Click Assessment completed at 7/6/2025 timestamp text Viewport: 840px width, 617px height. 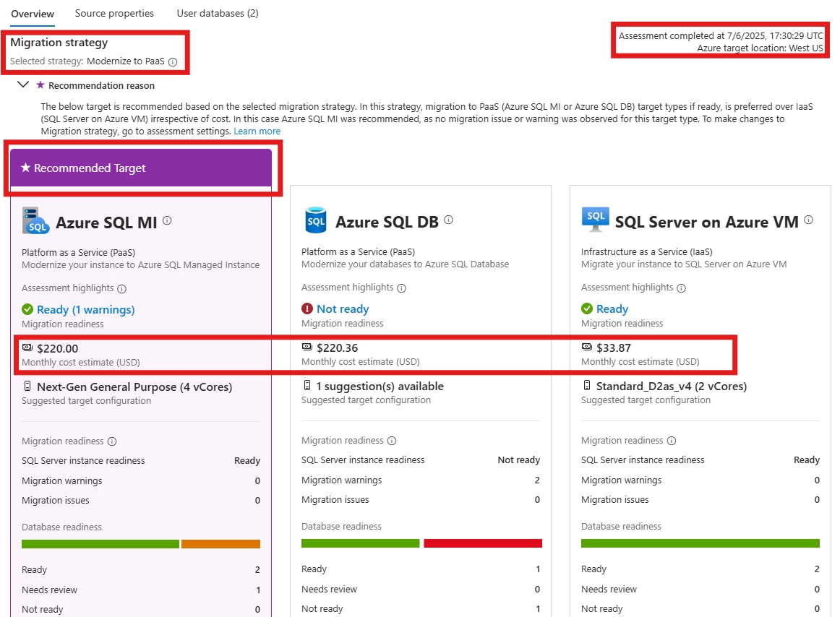721,36
